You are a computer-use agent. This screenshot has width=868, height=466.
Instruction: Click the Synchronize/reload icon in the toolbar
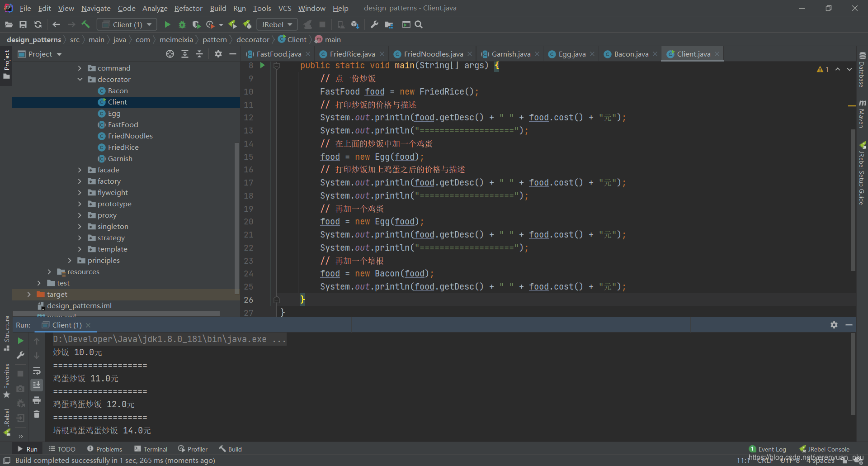38,24
